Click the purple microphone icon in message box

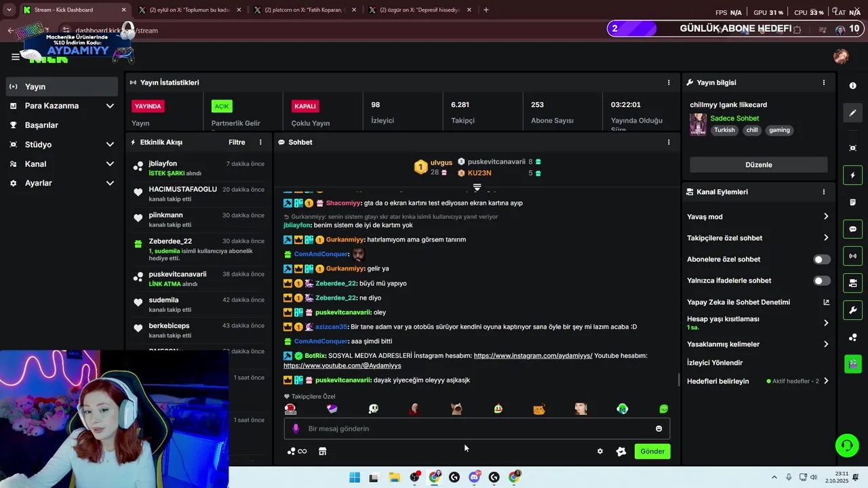coord(296,428)
